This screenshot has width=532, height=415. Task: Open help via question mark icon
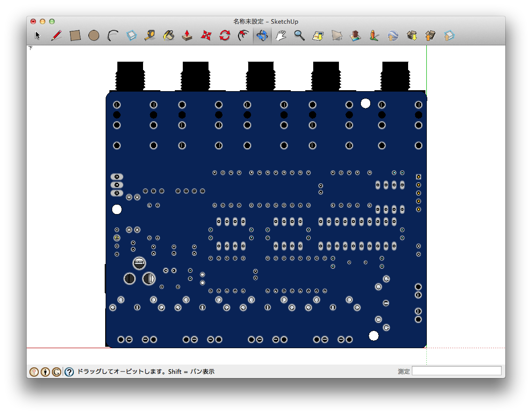(69, 372)
